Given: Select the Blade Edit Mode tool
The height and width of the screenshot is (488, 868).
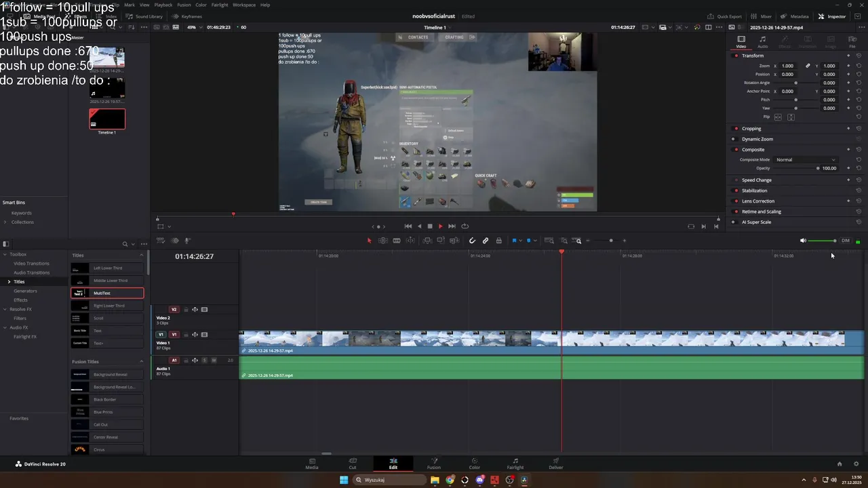Looking at the screenshot, I should pyautogui.click(x=397, y=241).
